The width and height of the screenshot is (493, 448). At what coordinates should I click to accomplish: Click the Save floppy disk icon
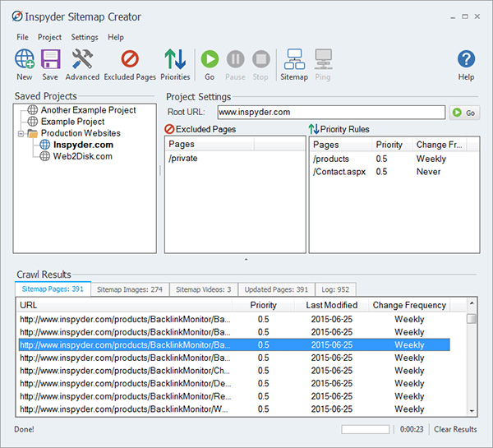click(50, 59)
